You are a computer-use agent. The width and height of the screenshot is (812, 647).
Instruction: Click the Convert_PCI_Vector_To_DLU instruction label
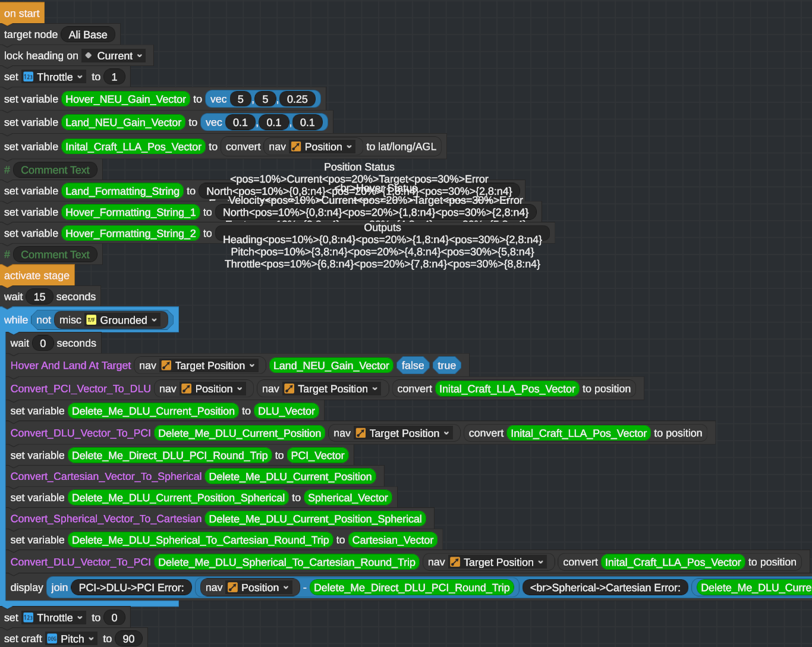80,389
